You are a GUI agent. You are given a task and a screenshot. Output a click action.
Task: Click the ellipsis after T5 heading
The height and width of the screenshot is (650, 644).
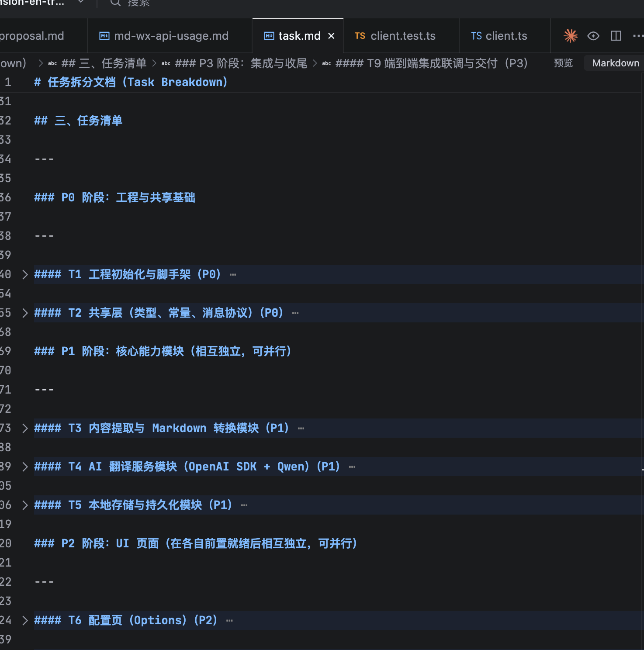tap(244, 505)
